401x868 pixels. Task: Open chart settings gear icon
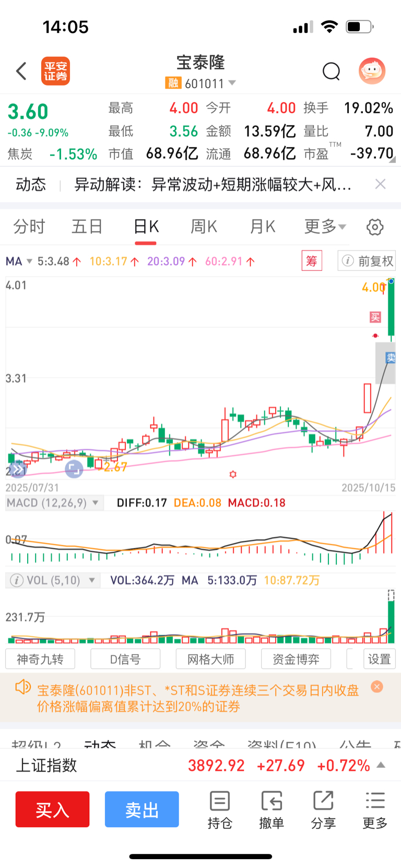click(375, 227)
